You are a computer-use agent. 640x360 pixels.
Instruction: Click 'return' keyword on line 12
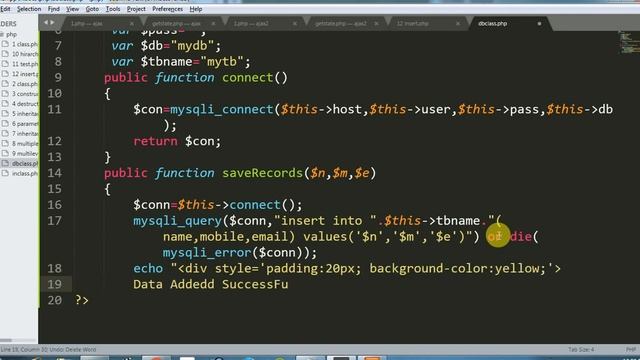(x=155, y=141)
